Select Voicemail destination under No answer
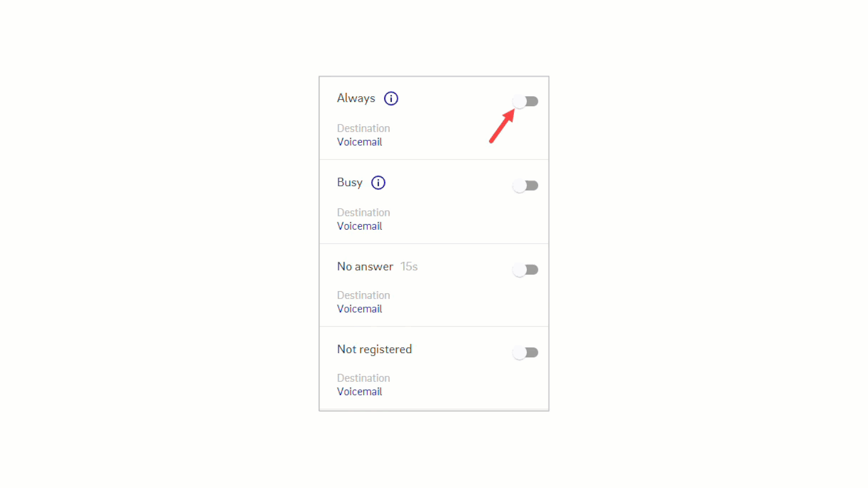 click(359, 309)
